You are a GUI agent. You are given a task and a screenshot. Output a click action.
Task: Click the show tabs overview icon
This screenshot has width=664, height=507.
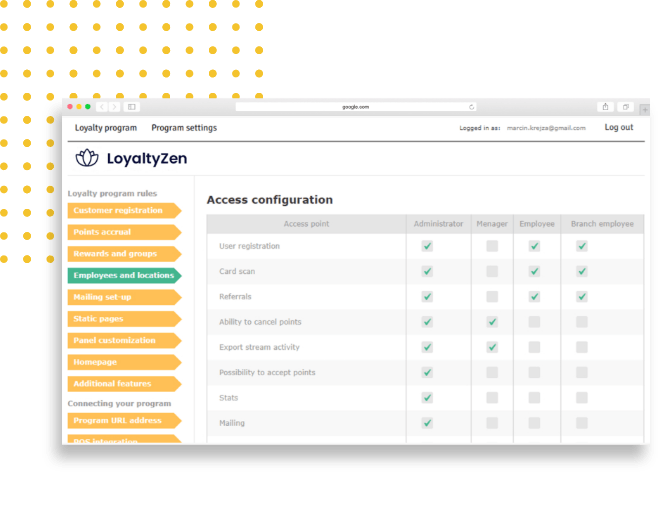click(x=625, y=107)
